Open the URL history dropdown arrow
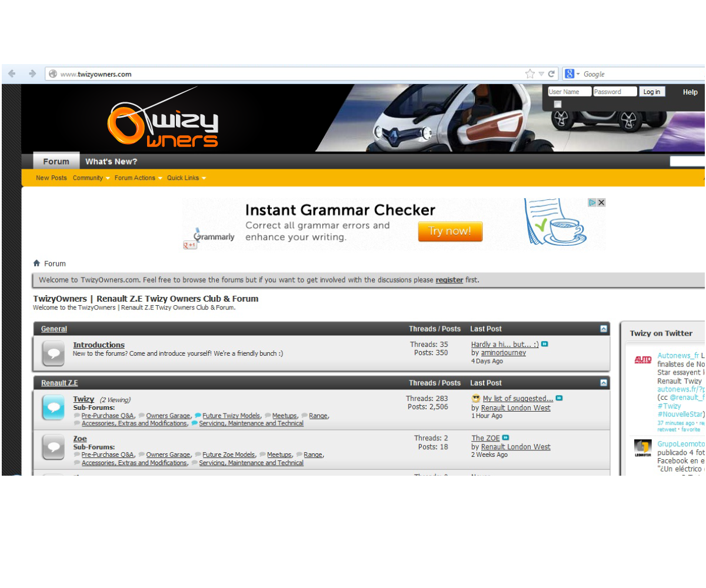Viewport: 706px width, 588px height. 541,74
